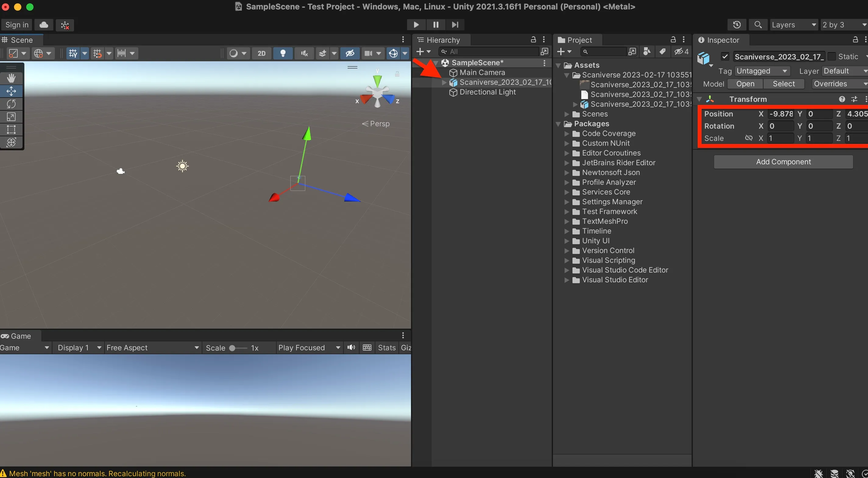Select the Rotate tool
The image size is (868, 478).
point(11,104)
